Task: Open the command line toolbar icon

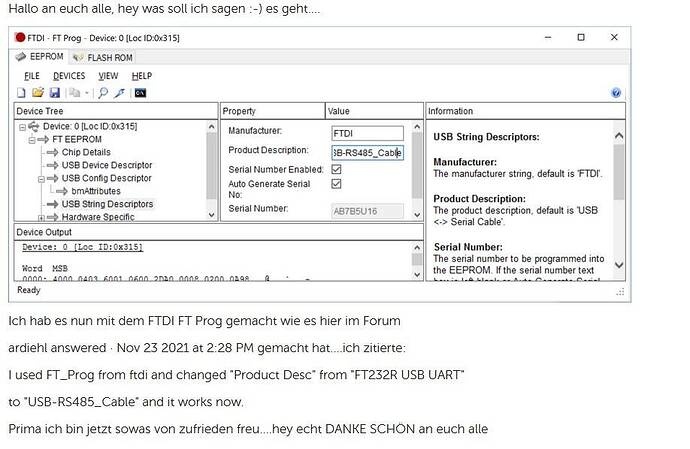Action: 140,93
